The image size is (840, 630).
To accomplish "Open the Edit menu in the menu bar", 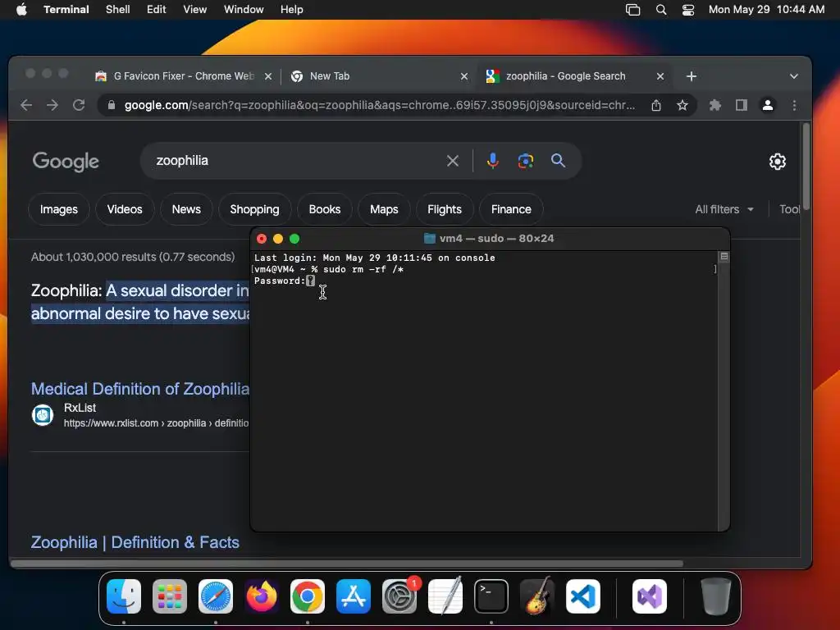I will (x=156, y=10).
